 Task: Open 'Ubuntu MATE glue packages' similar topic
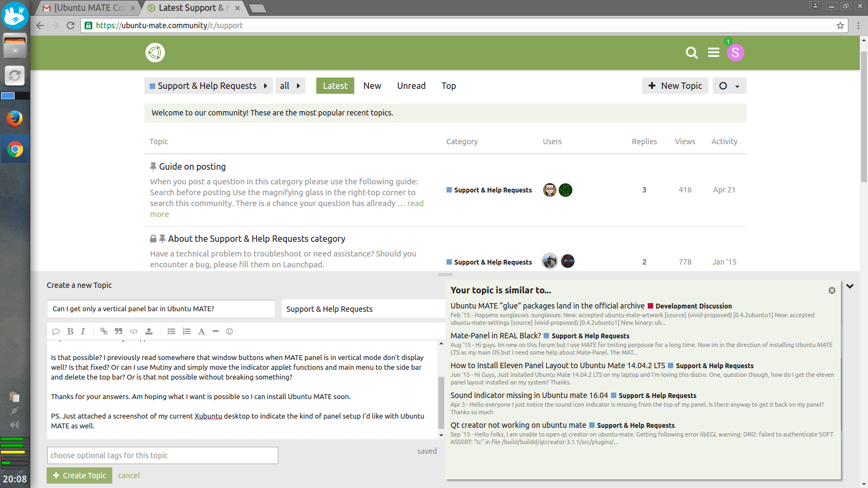coord(548,306)
